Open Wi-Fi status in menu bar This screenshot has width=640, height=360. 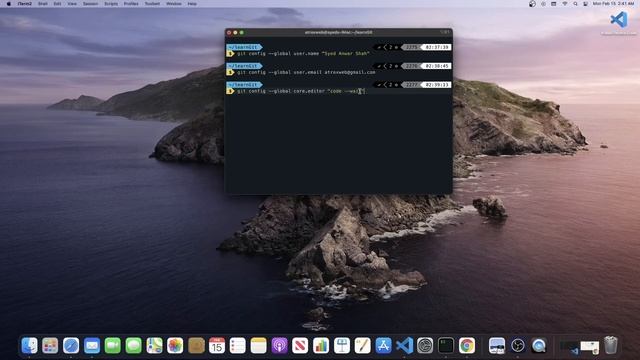point(564,4)
